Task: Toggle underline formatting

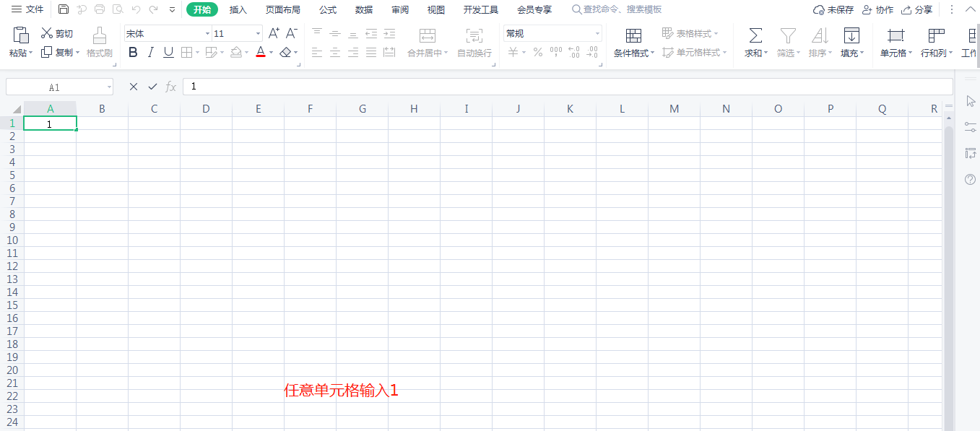Action: pyautogui.click(x=168, y=52)
